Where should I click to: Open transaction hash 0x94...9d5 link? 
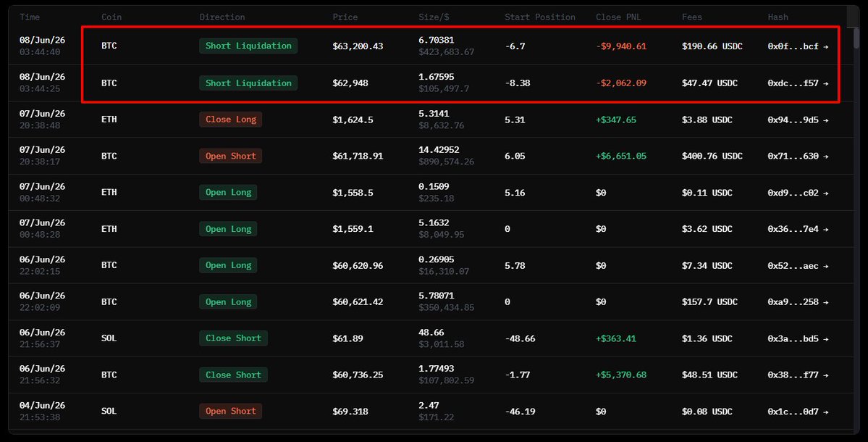[798, 120]
